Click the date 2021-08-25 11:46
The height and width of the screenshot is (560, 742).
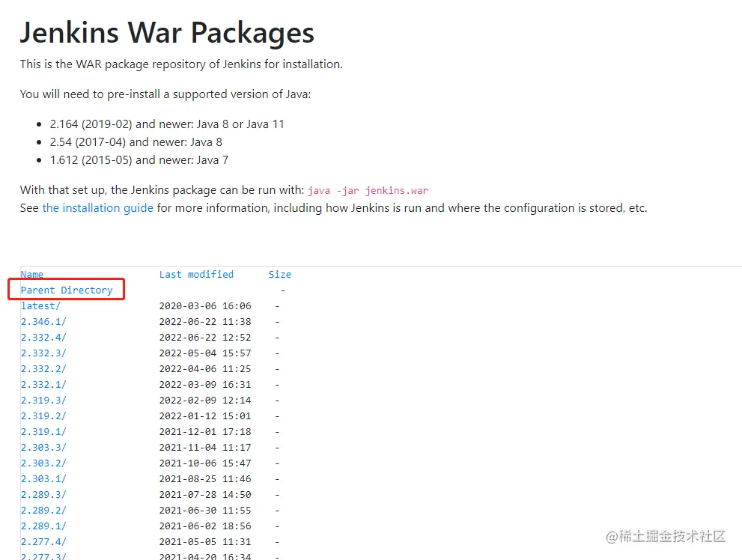coord(205,478)
